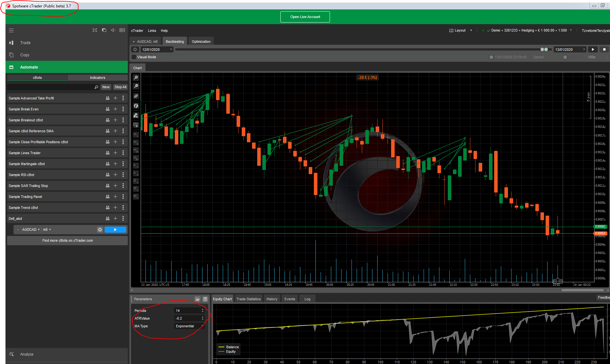The width and height of the screenshot is (610, 364).
Task: Zoom out on the chart
Action: point(136,86)
